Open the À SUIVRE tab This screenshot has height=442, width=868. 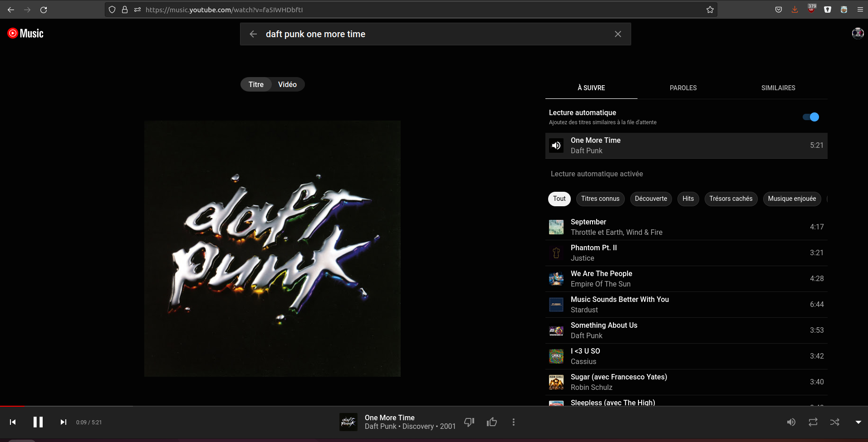(x=591, y=88)
